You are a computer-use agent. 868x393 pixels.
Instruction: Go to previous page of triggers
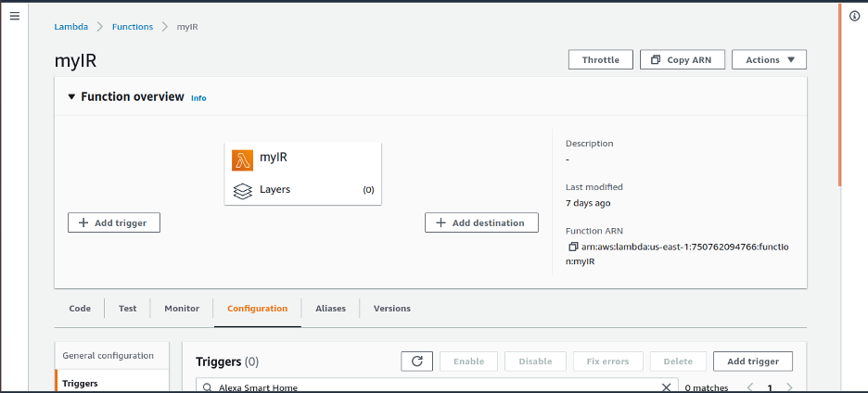point(749,387)
